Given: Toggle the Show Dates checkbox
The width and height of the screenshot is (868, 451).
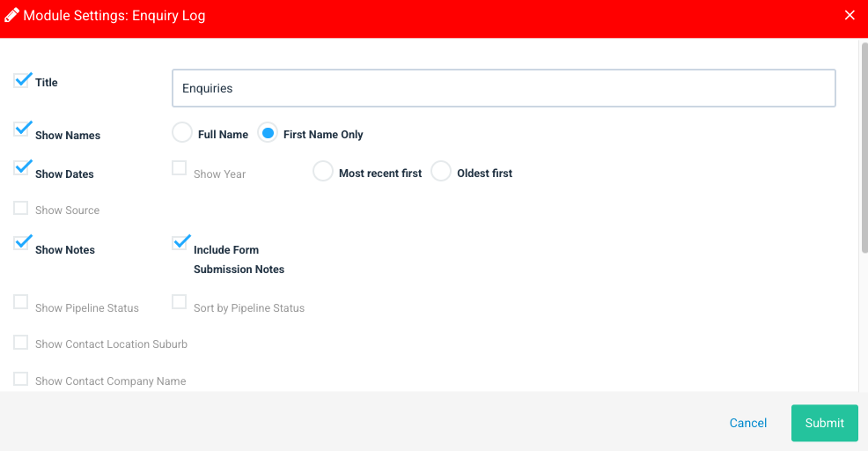Looking at the screenshot, I should 21,168.
